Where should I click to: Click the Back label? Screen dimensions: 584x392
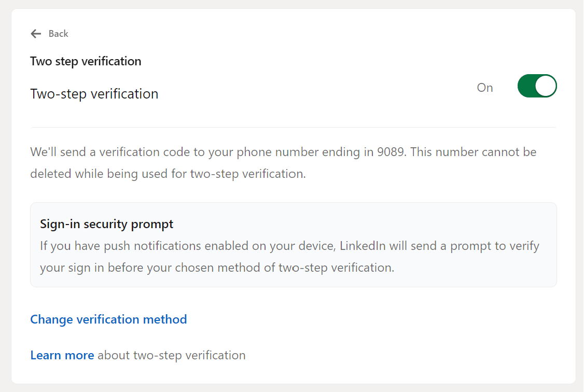pos(58,33)
